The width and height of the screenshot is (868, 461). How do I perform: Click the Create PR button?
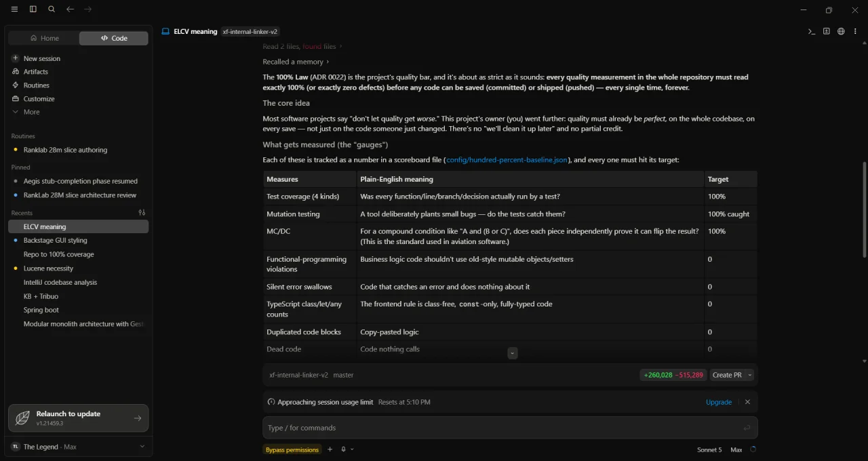click(x=727, y=375)
